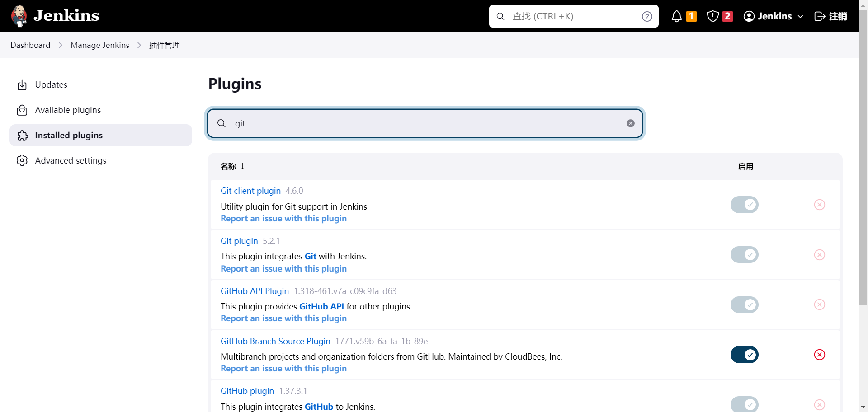The width and height of the screenshot is (868, 412).
Task: Click the search help question mark icon
Action: coord(647,16)
